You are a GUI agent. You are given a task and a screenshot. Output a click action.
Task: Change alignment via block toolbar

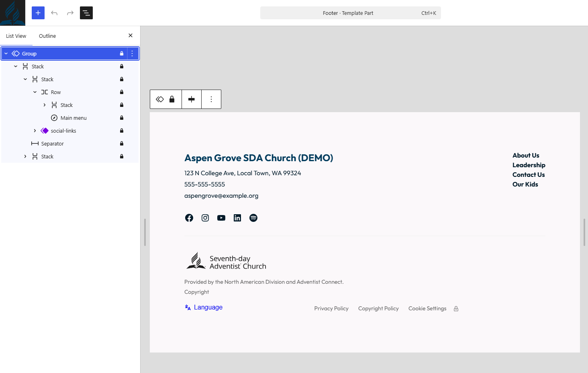pyautogui.click(x=192, y=99)
